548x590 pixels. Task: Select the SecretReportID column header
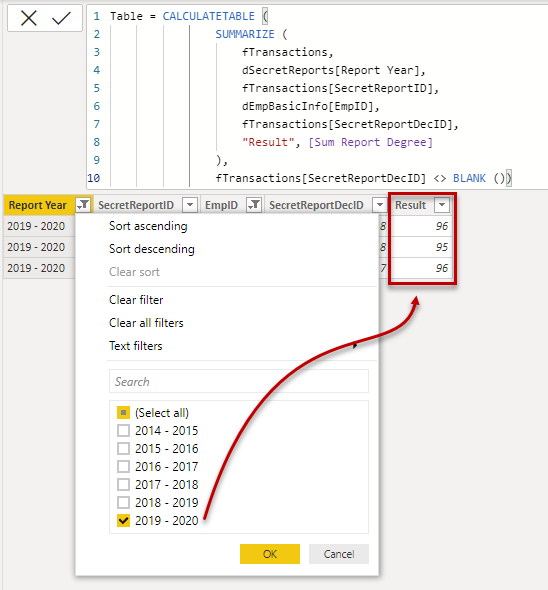pos(136,205)
